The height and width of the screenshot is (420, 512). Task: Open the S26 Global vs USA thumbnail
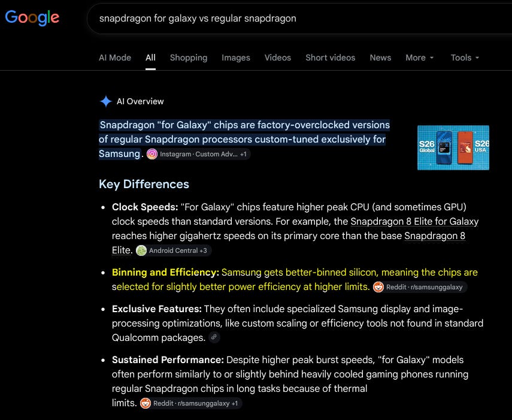(x=453, y=147)
